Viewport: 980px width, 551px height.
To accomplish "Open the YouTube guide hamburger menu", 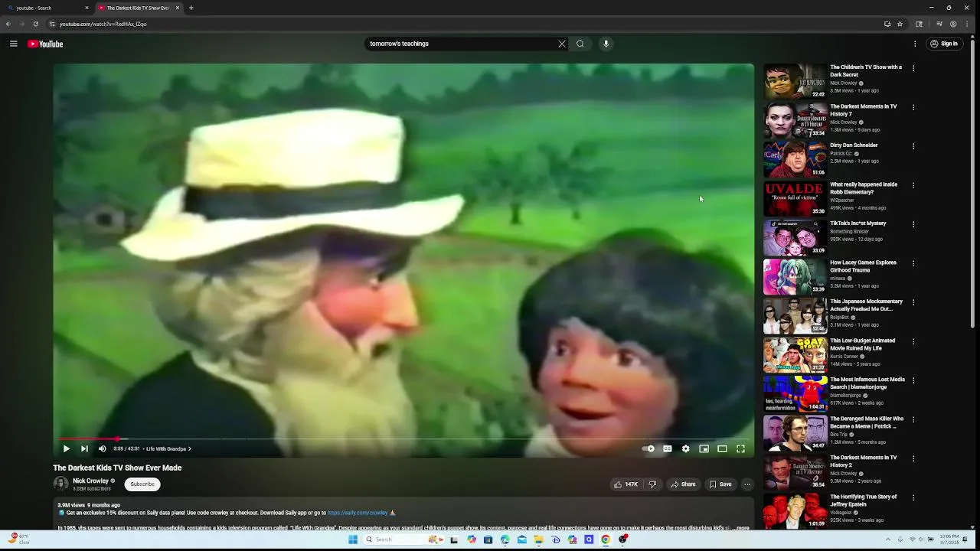I will (x=13, y=44).
